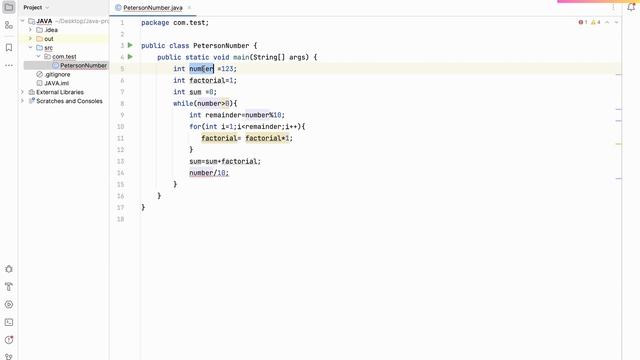Collapse the JAVA project root
The image size is (640, 360).
click(x=22, y=21)
